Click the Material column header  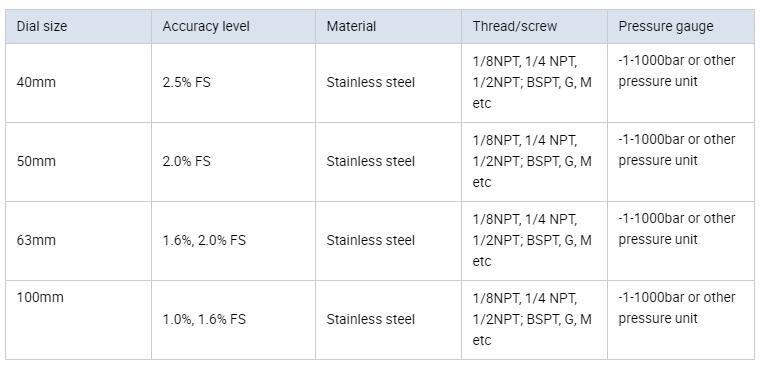pos(388,26)
